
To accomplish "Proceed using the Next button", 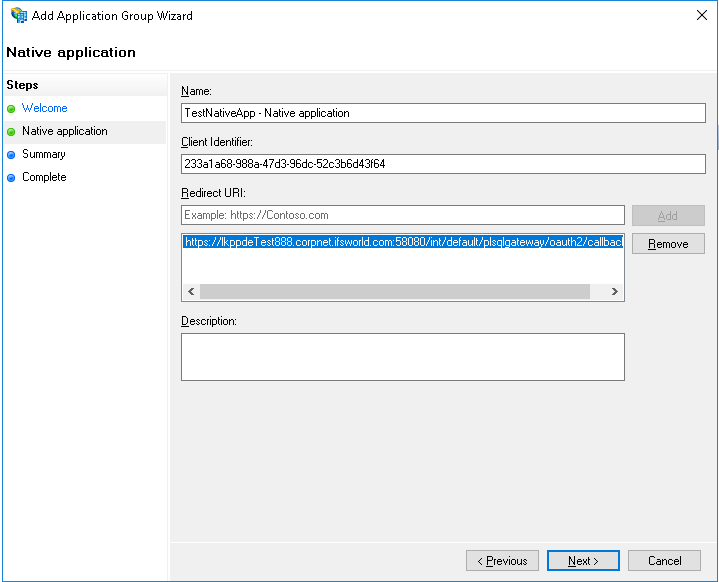I will coord(583,561).
